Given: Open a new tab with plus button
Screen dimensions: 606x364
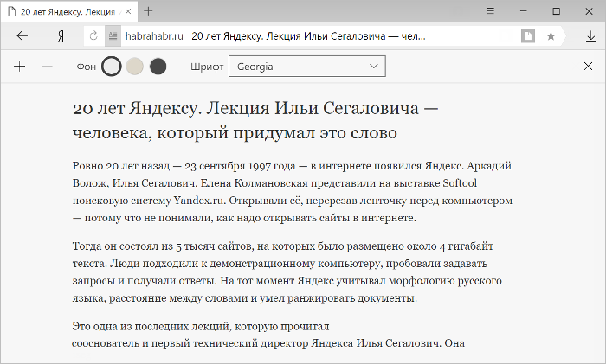Looking at the screenshot, I should (148, 11).
